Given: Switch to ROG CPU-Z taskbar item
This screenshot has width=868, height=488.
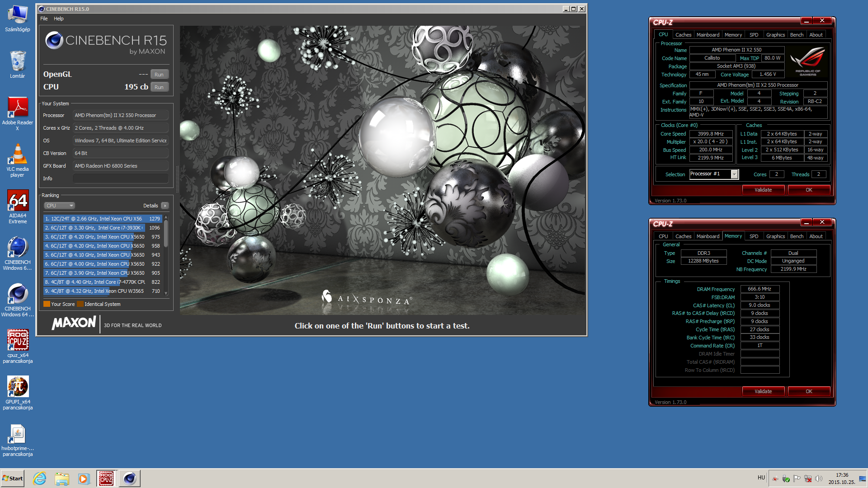Looking at the screenshot, I should 106,479.
